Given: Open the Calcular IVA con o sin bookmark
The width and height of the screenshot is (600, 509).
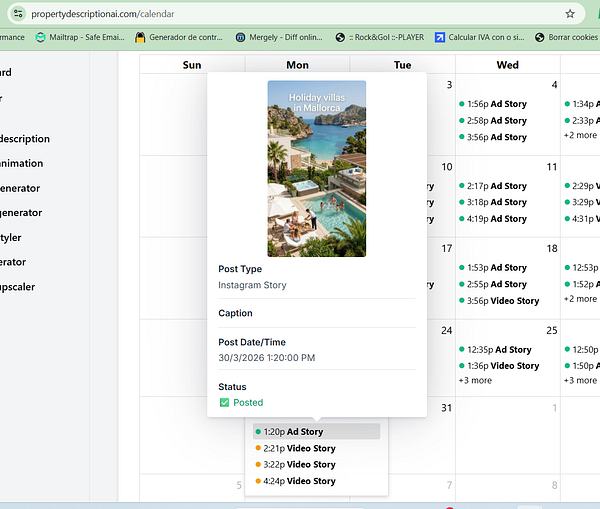Looking at the screenshot, I should click(x=479, y=38).
